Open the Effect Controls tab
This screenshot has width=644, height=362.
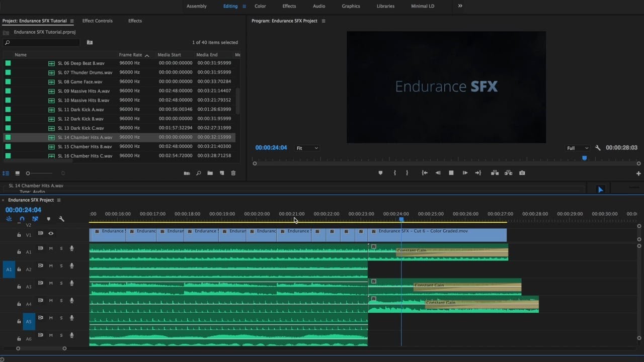click(98, 21)
